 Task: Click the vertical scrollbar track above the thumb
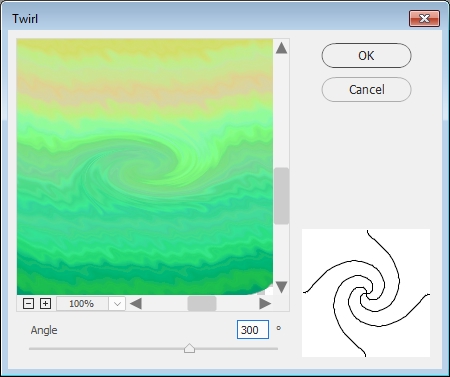[x=282, y=111]
